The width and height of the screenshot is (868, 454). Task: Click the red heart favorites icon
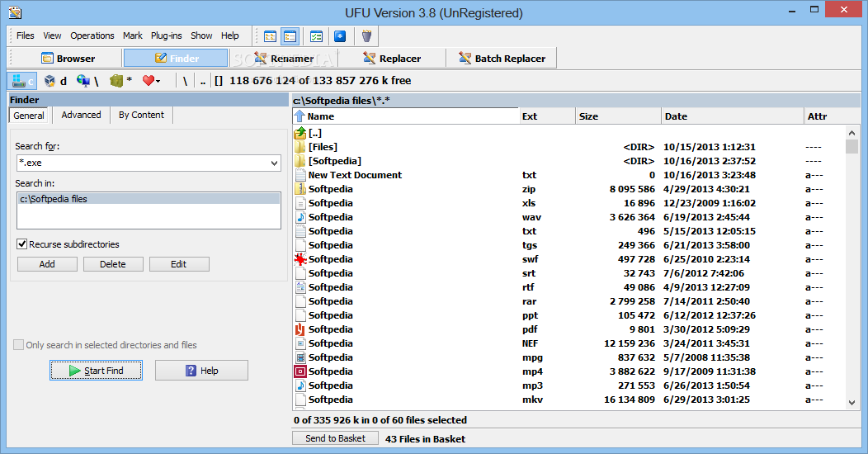pos(148,81)
